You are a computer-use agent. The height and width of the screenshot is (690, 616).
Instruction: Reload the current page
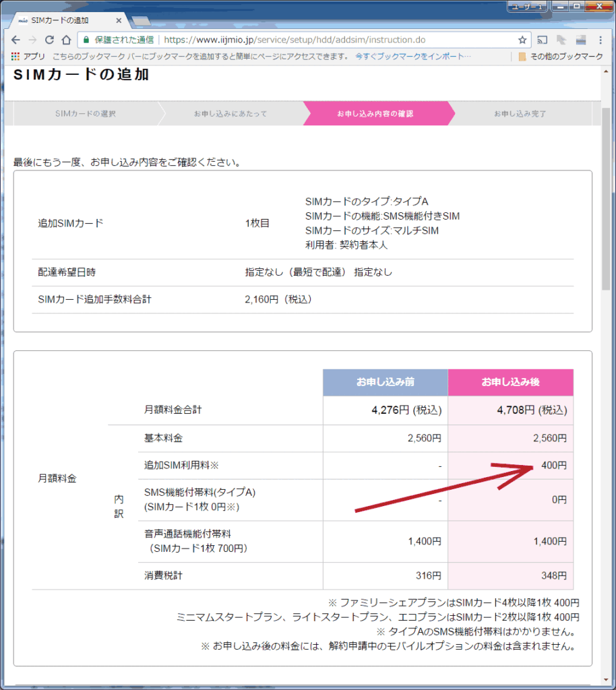coord(50,40)
